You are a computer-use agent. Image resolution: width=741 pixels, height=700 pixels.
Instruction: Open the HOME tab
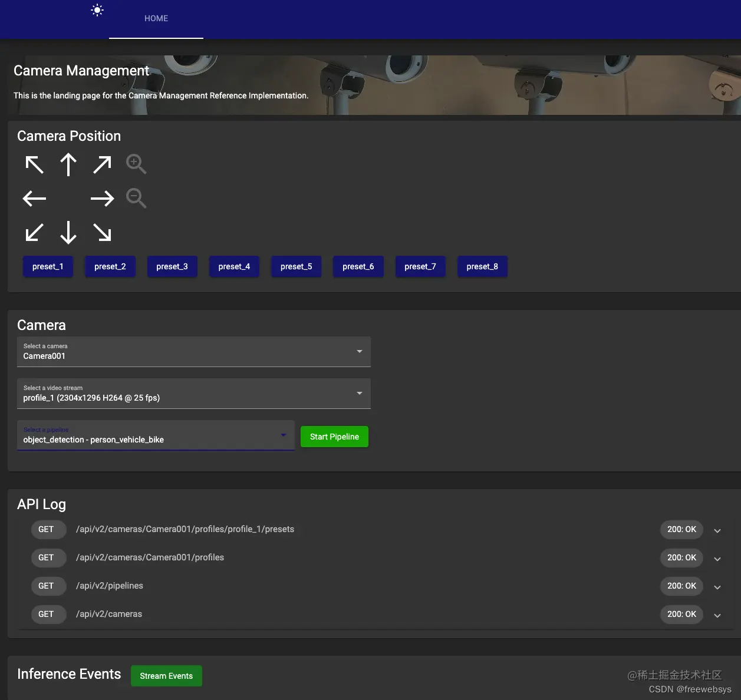156,19
